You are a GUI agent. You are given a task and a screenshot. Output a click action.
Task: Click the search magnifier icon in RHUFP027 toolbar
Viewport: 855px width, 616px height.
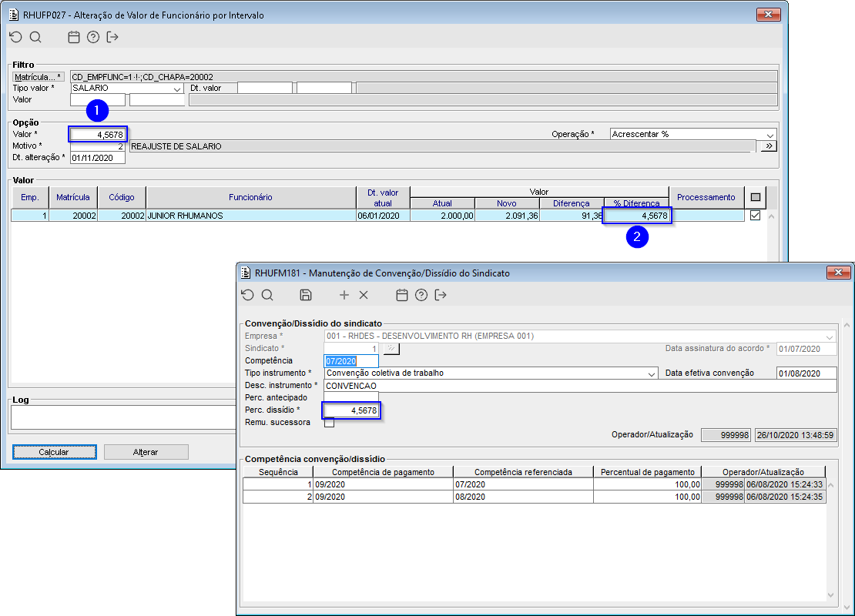(x=35, y=37)
